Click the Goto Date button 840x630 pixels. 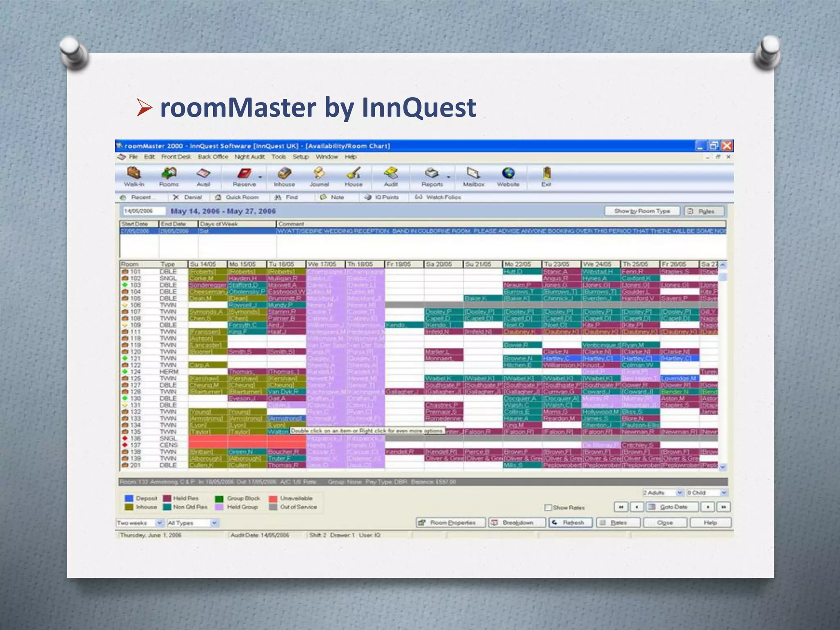(673, 507)
